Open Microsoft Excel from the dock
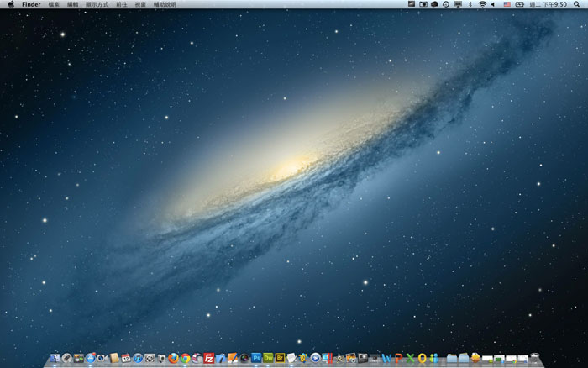This screenshot has height=368, width=588. pos(410,358)
